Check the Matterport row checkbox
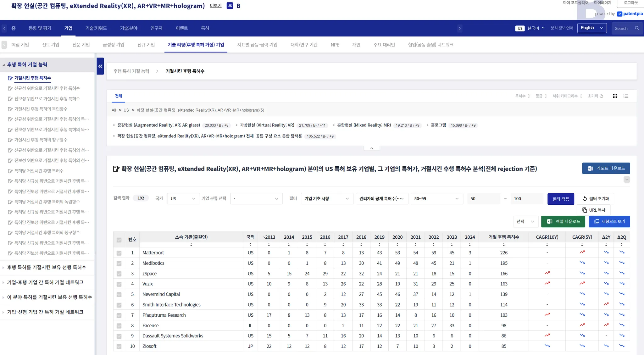 [x=119, y=253]
